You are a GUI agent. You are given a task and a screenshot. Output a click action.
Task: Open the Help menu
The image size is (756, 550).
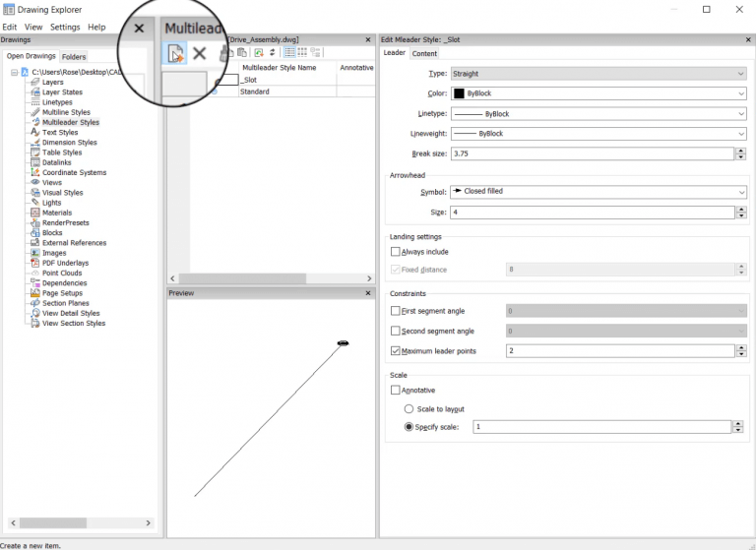96,27
